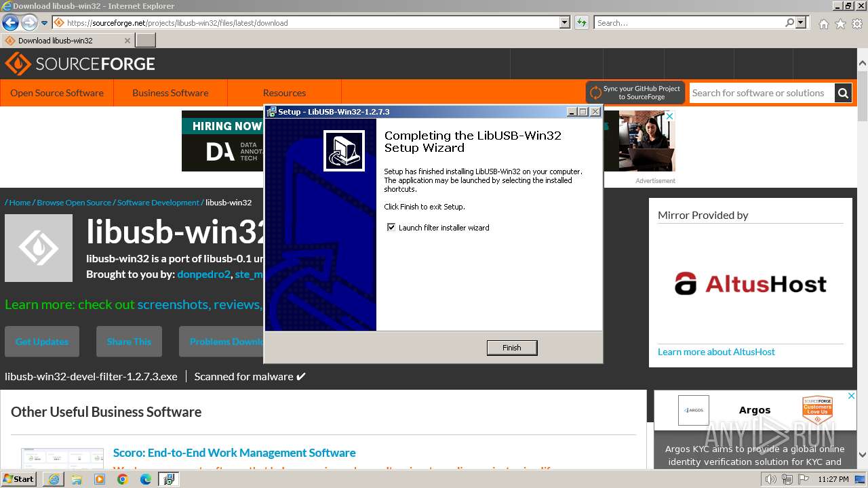Open the Open Source Software menu
Viewport: 868px width, 488px height.
pyautogui.click(x=57, y=93)
